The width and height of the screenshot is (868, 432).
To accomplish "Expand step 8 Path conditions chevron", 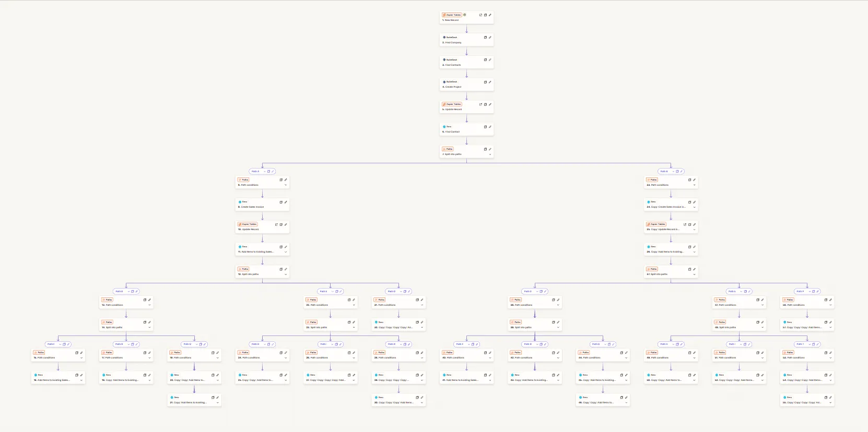I will click(286, 185).
